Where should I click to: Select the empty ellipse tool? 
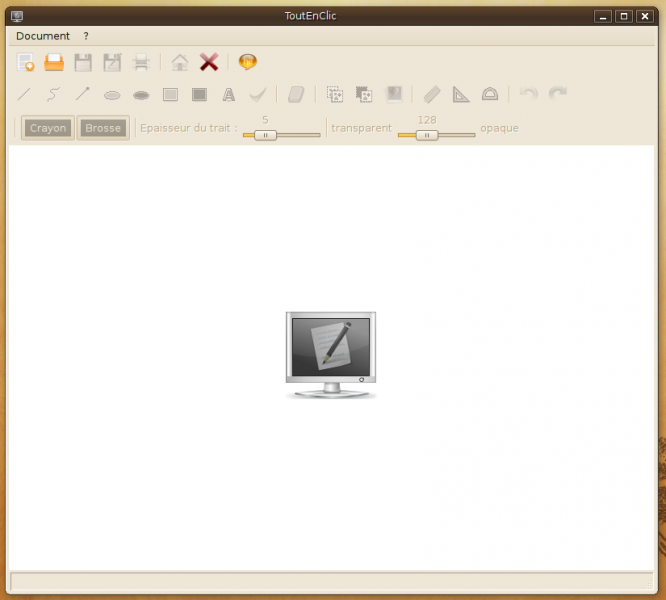click(112, 95)
